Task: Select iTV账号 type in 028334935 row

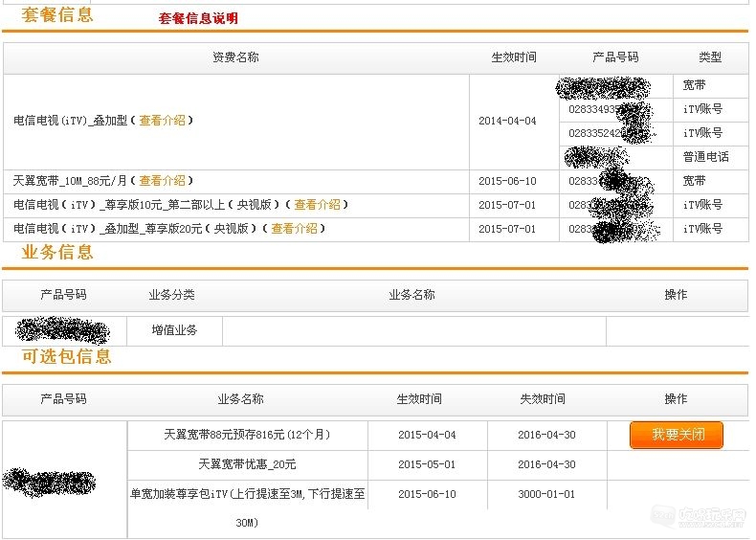Action: click(702, 109)
